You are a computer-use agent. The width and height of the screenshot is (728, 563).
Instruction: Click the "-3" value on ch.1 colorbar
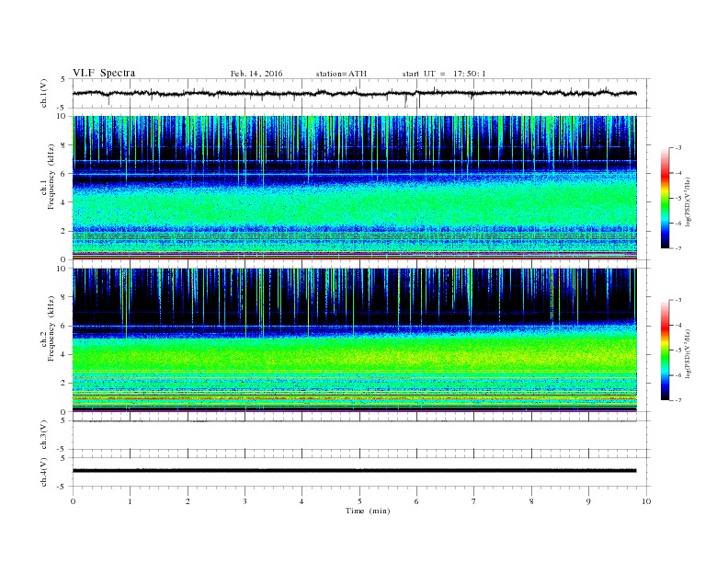coord(678,148)
